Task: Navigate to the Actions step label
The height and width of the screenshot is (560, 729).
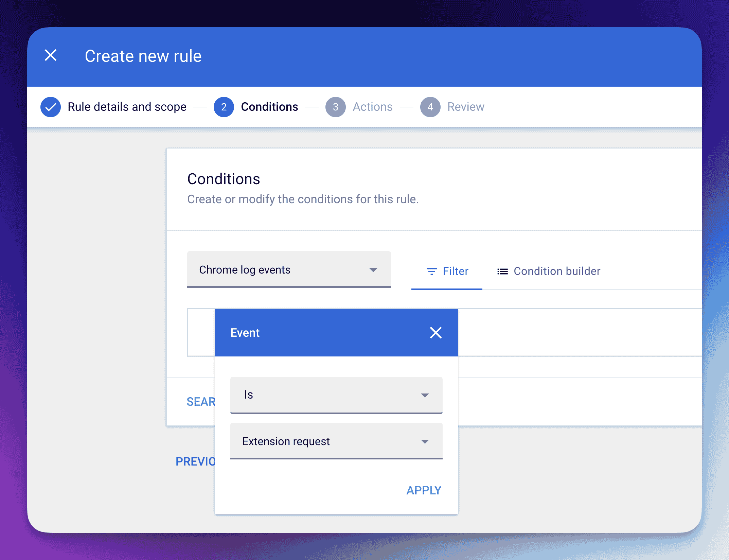Action: (x=372, y=107)
